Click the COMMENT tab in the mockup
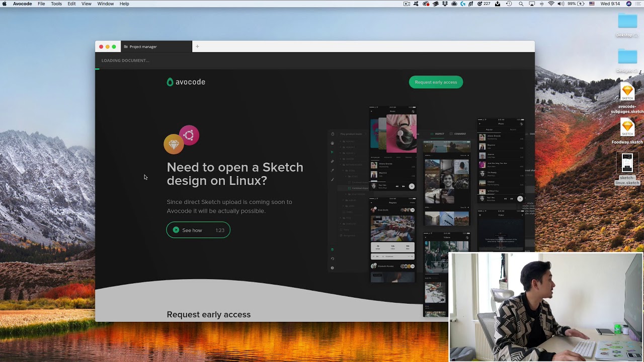The image size is (644, 362). click(x=458, y=134)
